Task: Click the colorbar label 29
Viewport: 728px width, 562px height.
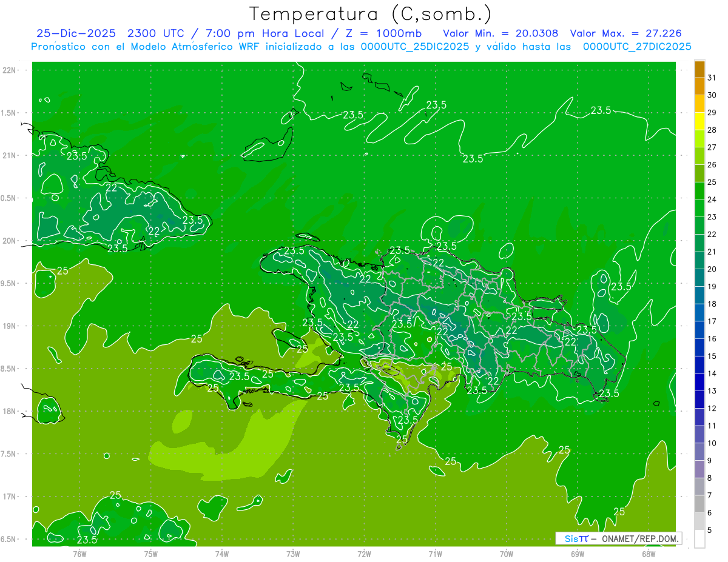Action: point(712,112)
